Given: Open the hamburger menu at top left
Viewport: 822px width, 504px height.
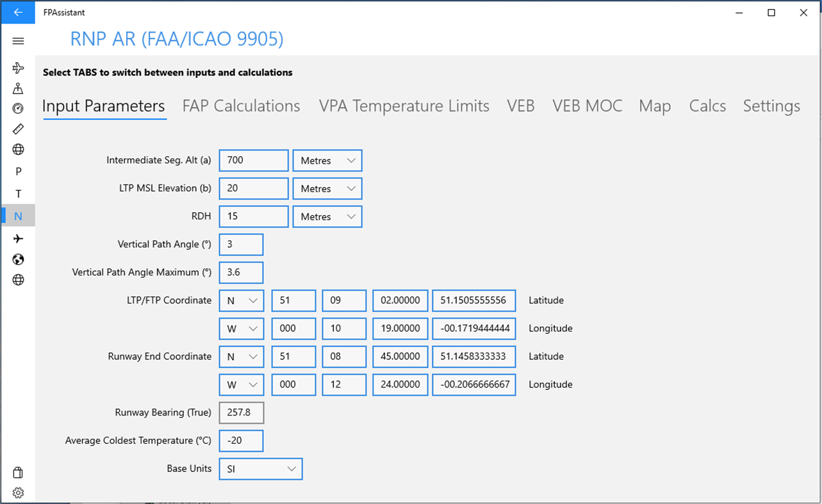Looking at the screenshot, I should (18, 40).
